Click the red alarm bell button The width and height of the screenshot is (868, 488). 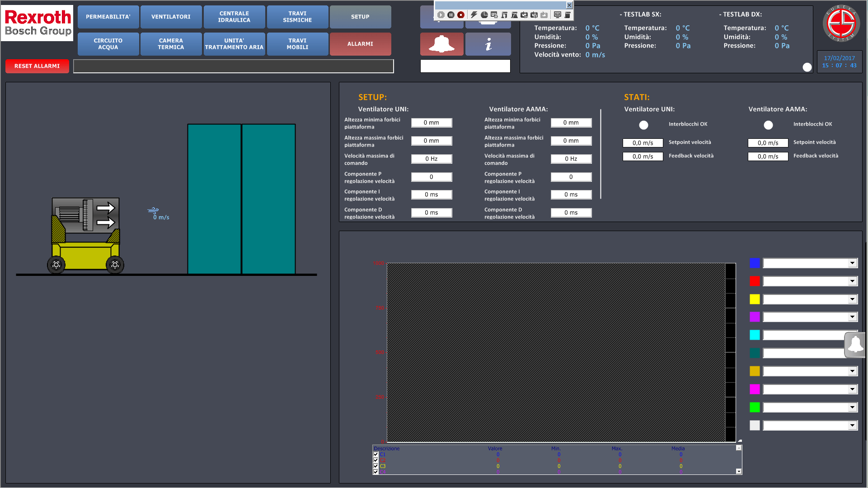coord(441,44)
